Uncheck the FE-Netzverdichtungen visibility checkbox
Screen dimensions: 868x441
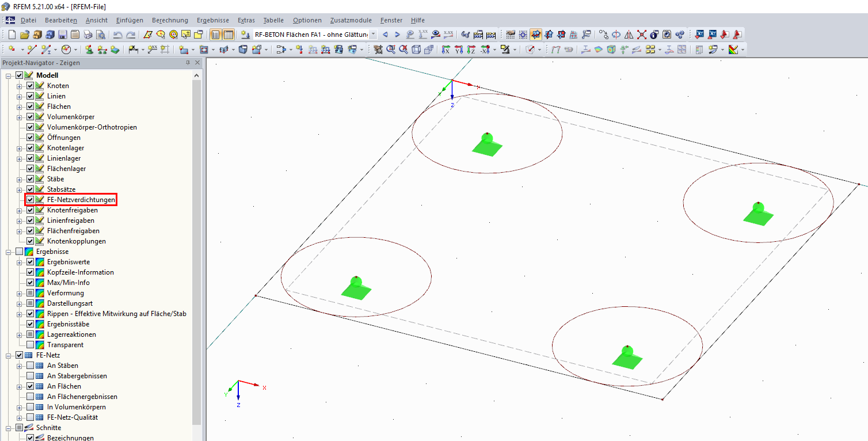click(x=29, y=199)
